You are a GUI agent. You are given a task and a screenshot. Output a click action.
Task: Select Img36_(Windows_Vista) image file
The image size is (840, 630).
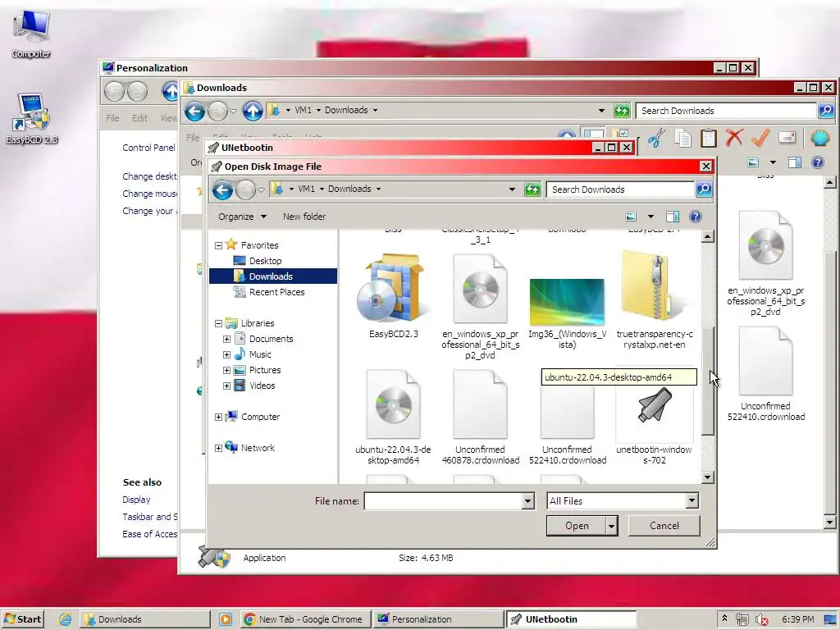(x=567, y=312)
